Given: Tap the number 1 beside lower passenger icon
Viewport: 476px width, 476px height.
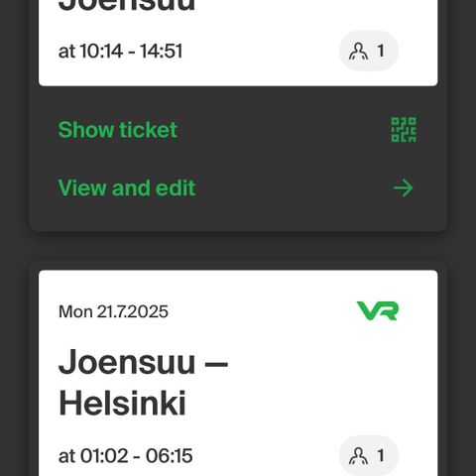Looking at the screenshot, I should coord(381,456).
